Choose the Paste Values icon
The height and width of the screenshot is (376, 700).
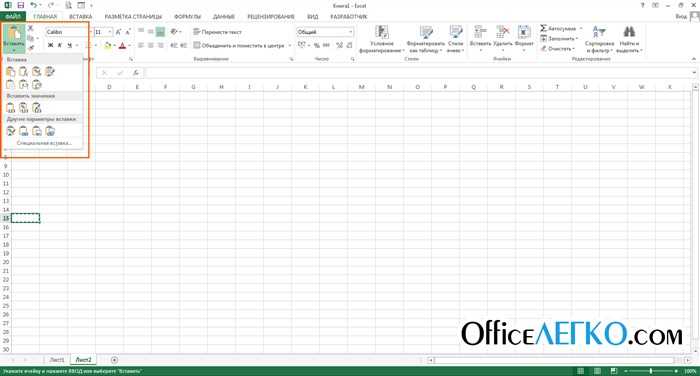pyautogui.click(x=11, y=108)
